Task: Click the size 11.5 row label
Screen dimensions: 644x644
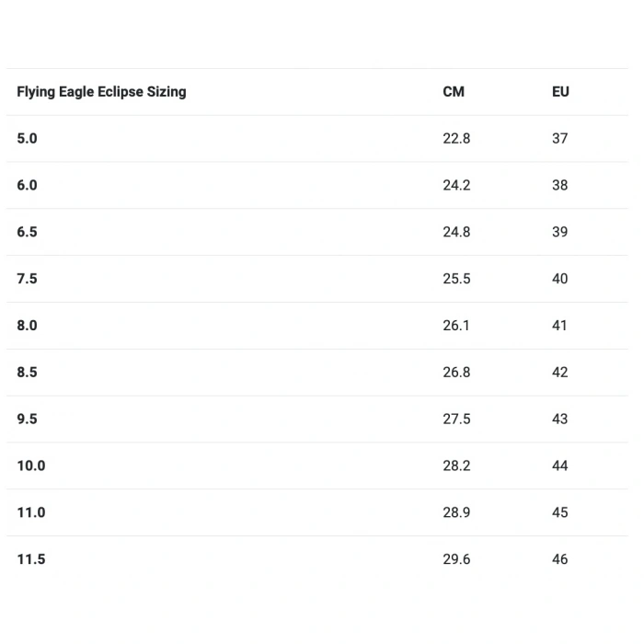Action: [x=31, y=559]
